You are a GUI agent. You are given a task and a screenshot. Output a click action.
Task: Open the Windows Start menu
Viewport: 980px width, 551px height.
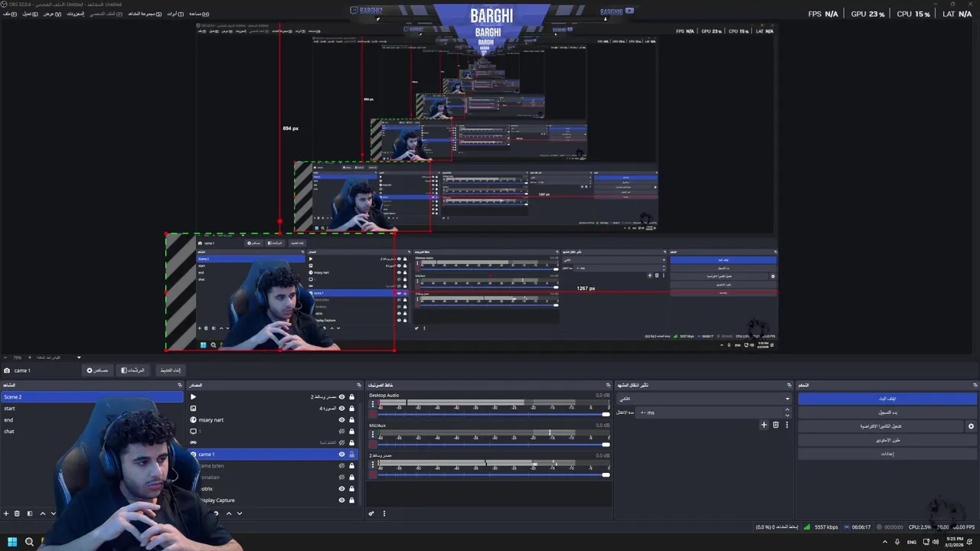pos(13,542)
